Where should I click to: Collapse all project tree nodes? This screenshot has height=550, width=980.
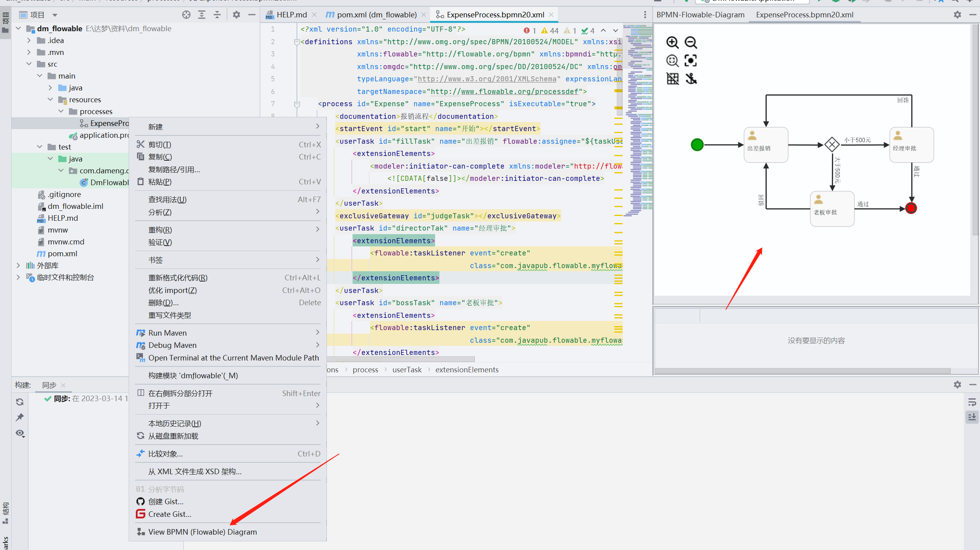(217, 15)
